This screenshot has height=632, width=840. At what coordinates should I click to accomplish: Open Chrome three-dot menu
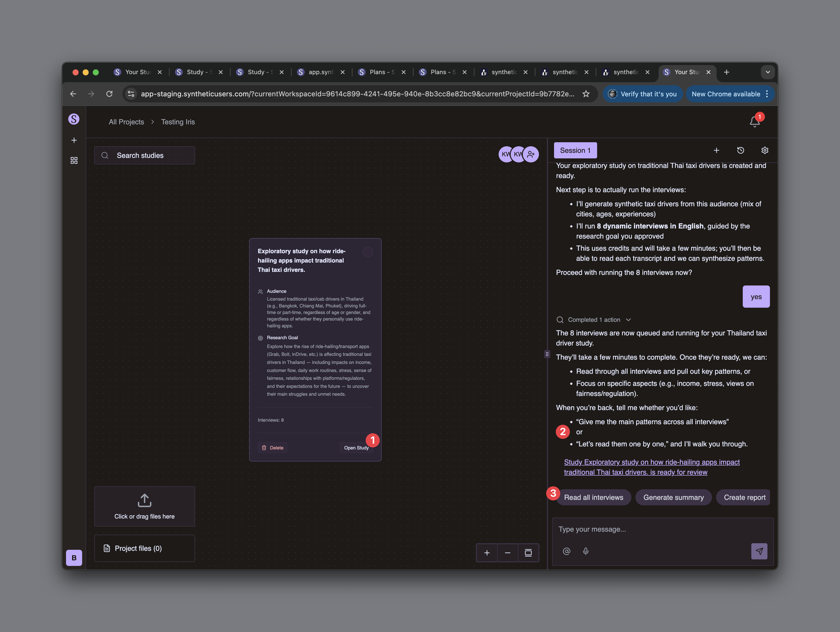(x=767, y=94)
